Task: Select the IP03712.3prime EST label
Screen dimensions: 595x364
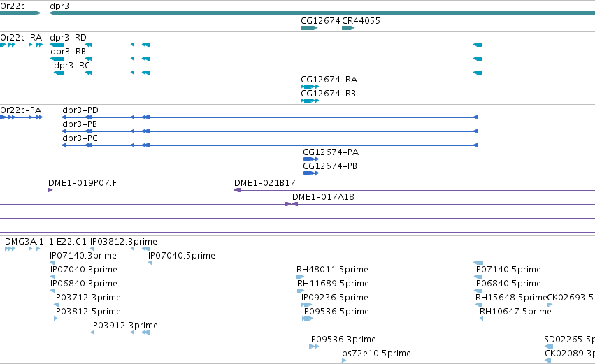Action: (x=87, y=298)
